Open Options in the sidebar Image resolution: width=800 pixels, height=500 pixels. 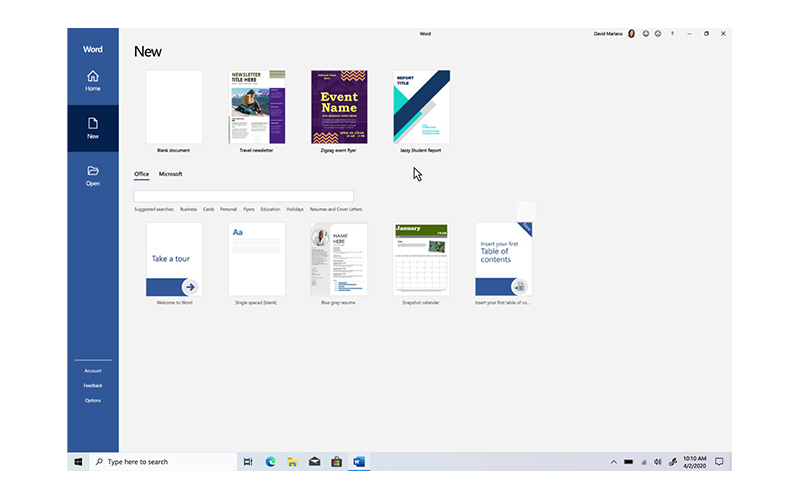tap(92, 401)
